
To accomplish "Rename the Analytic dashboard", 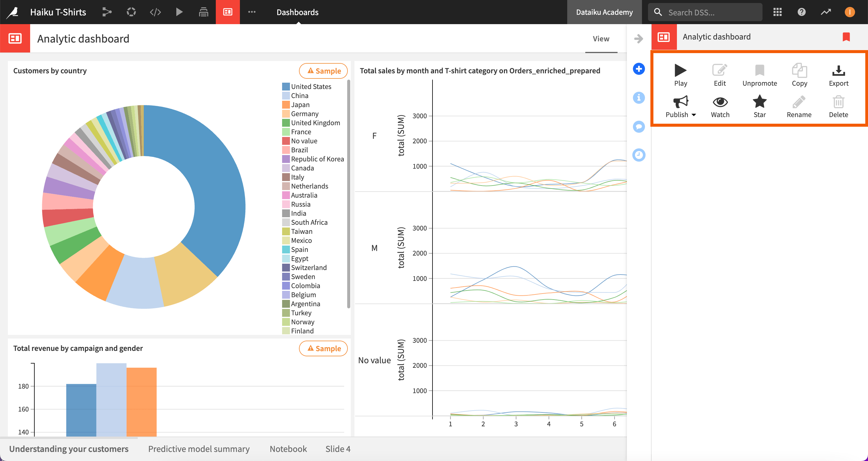I will (x=799, y=106).
